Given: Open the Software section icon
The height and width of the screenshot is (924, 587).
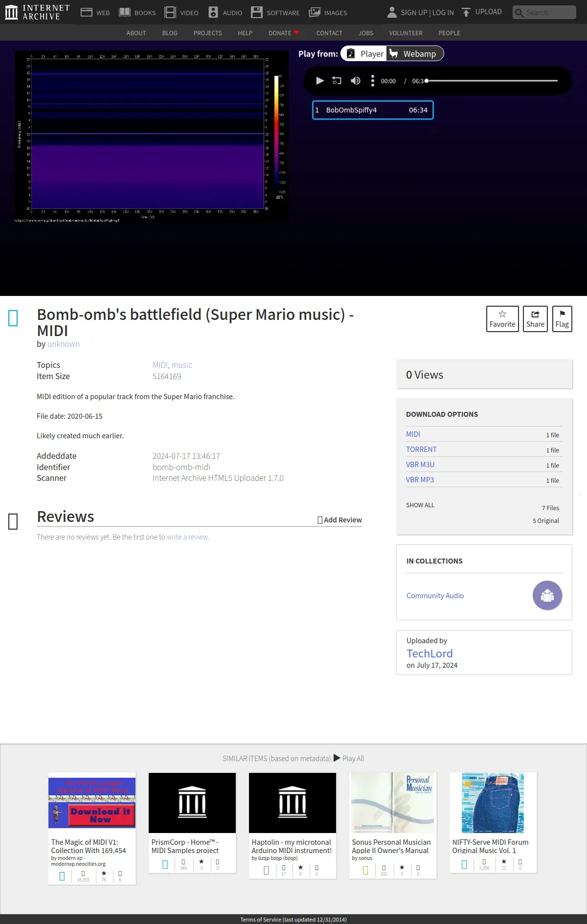Looking at the screenshot, I should (x=257, y=12).
